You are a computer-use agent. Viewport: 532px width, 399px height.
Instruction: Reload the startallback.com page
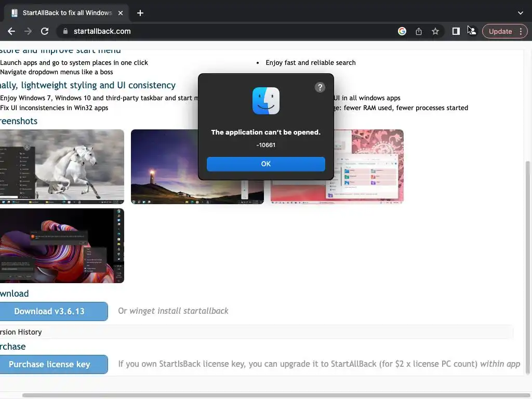tap(45, 31)
